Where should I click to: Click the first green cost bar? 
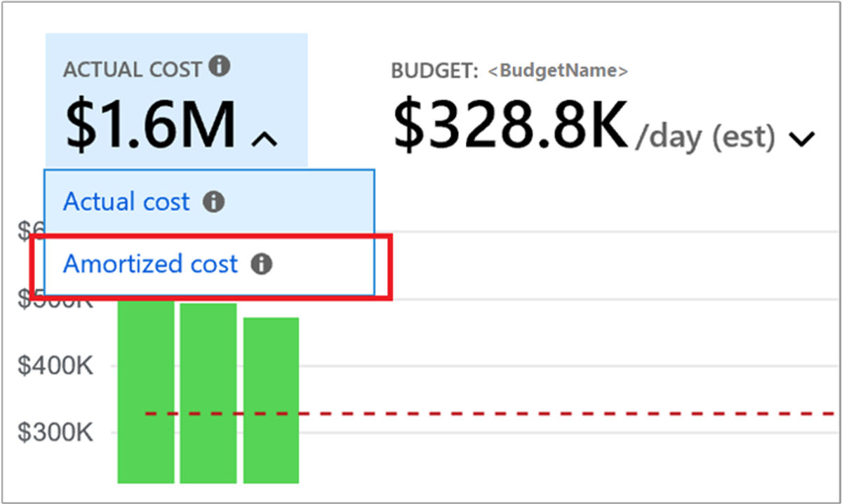click(145, 392)
